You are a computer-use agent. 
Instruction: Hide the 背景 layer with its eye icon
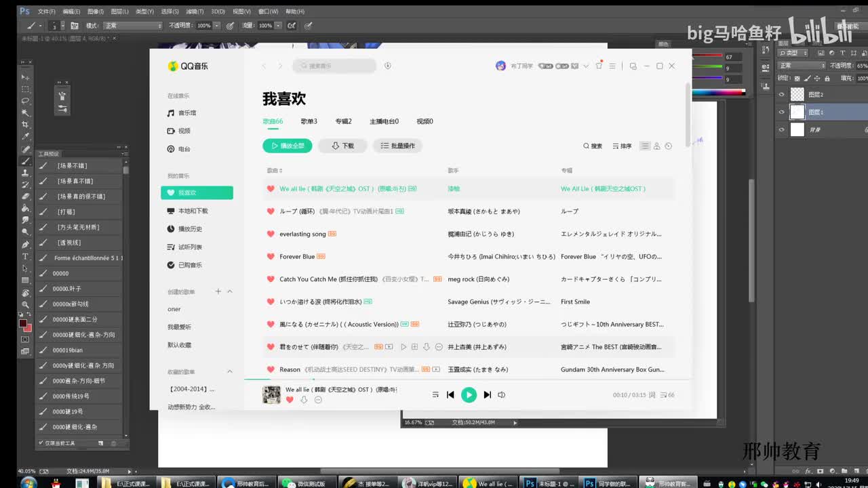781,129
